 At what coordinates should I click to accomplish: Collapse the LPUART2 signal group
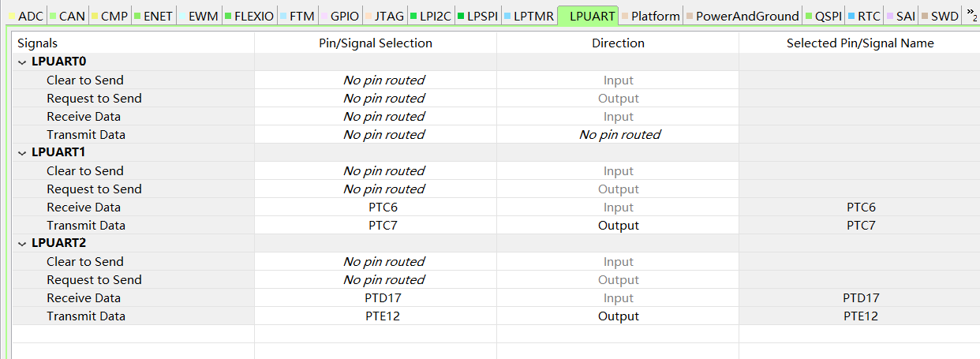pyautogui.click(x=22, y=244)
